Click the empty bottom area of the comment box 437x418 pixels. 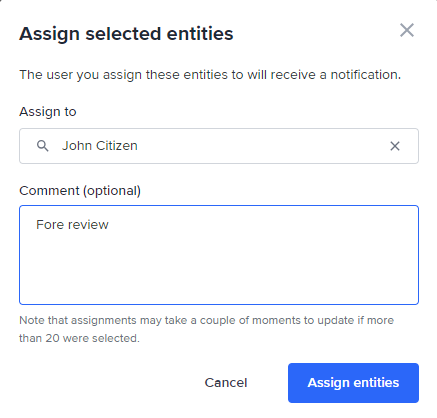pos(219,280)
